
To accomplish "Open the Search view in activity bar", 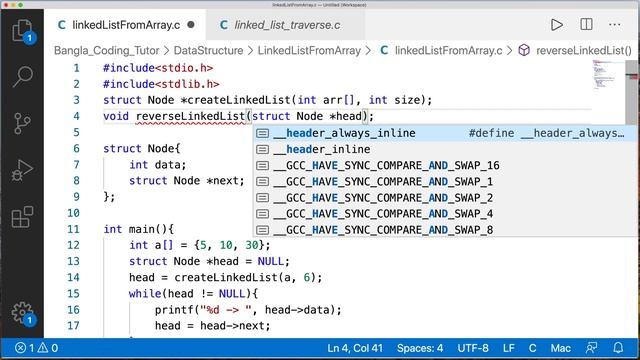I will (22, 76).
